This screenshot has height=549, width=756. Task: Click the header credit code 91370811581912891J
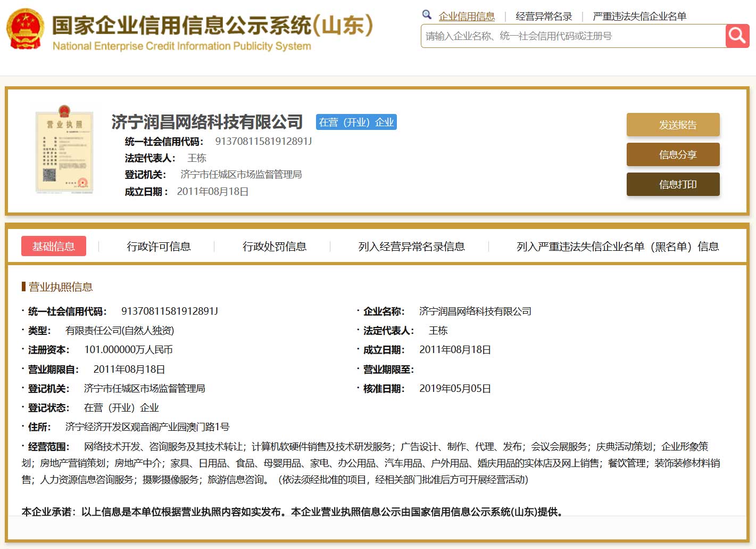263,141
